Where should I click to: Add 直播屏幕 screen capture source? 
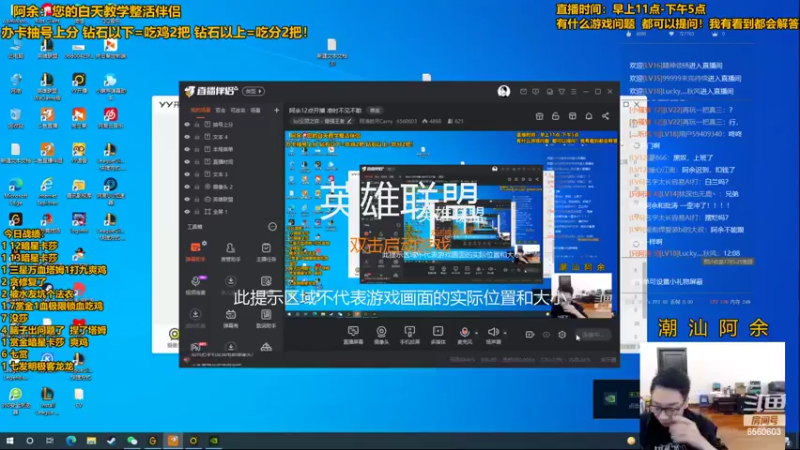pos(353,335)
